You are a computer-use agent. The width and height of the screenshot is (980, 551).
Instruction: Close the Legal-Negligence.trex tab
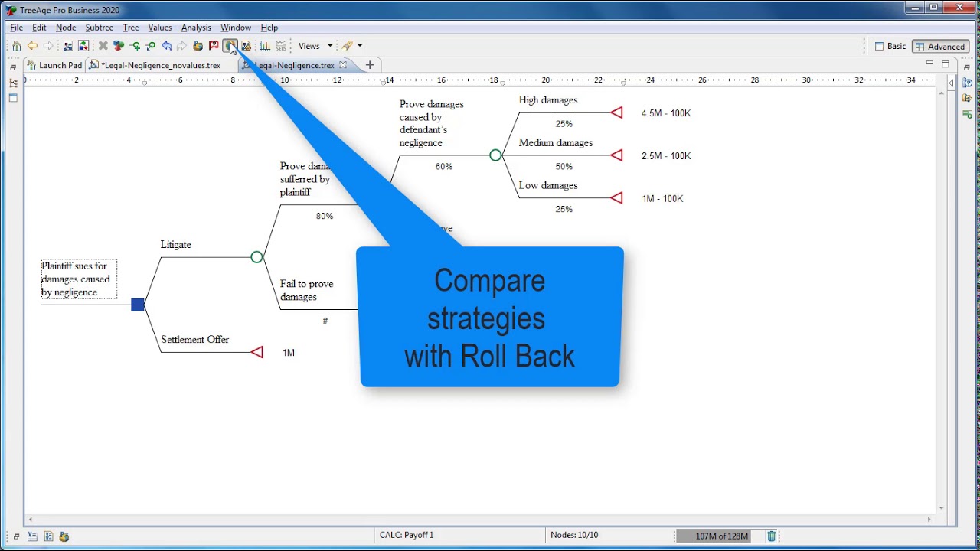coord(343,65)
